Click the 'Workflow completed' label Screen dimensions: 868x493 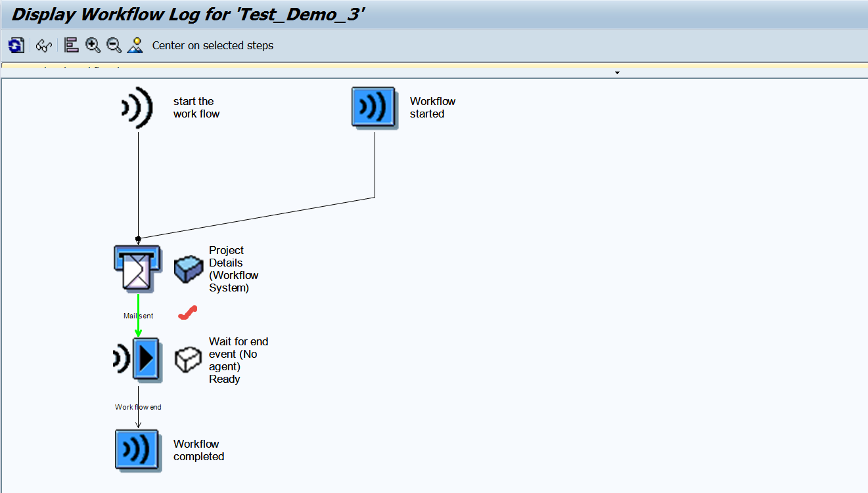[198, 450]
